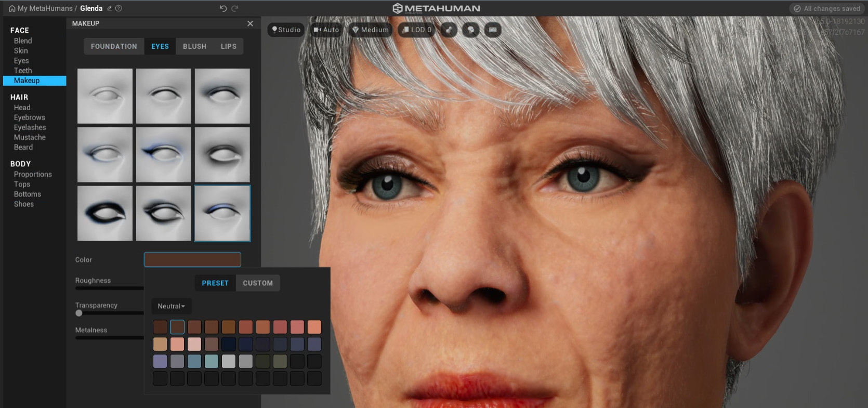Open the Auto camera dropdown
The image size is (868, 408).
pos(326,30)
